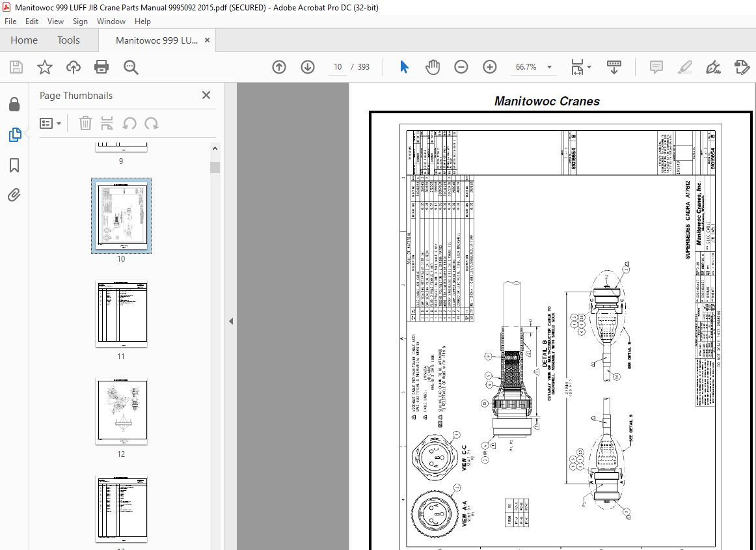Open the View menu

(55, 21)
